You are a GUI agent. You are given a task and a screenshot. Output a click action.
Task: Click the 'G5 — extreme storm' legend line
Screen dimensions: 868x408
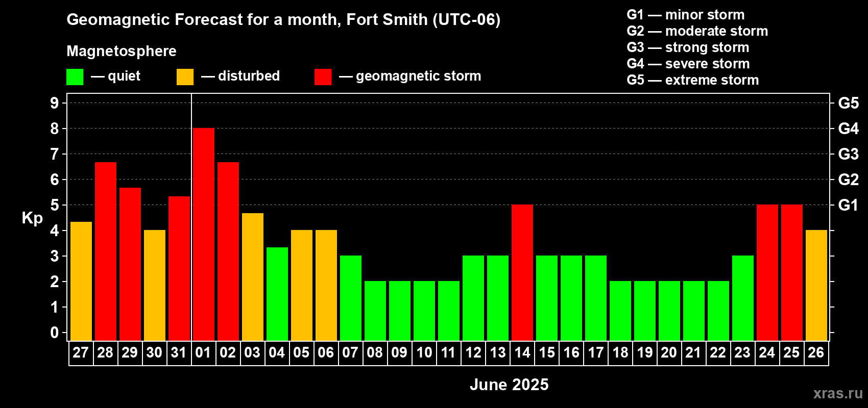click(693, 80)
